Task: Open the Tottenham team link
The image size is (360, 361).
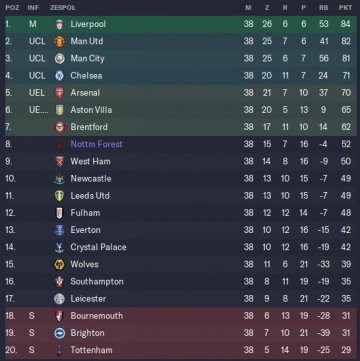Action: 91,350
